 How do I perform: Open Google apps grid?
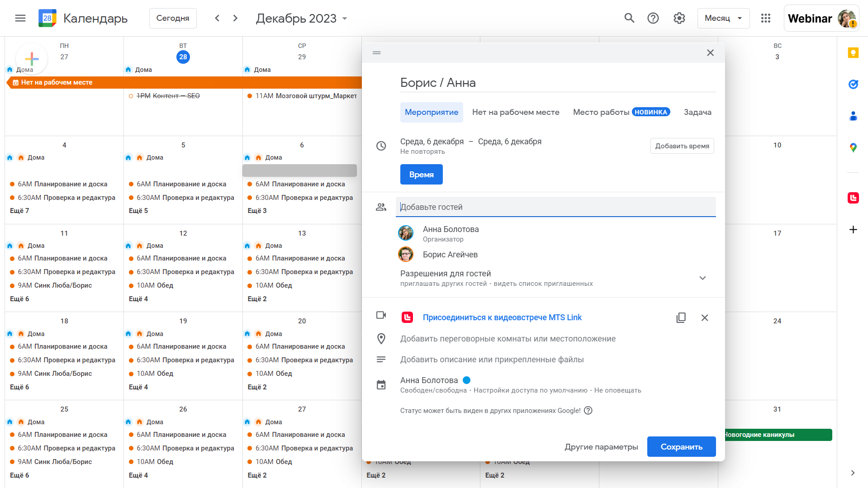[x=766, y=18]
